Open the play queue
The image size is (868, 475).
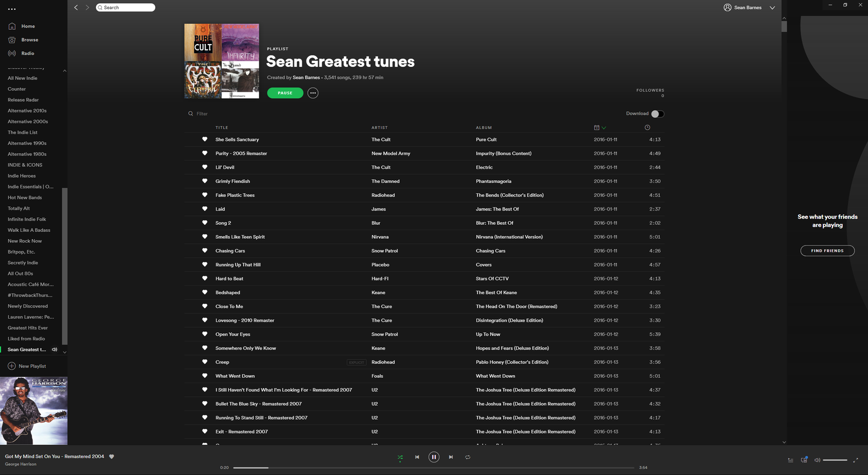[790, 460]
